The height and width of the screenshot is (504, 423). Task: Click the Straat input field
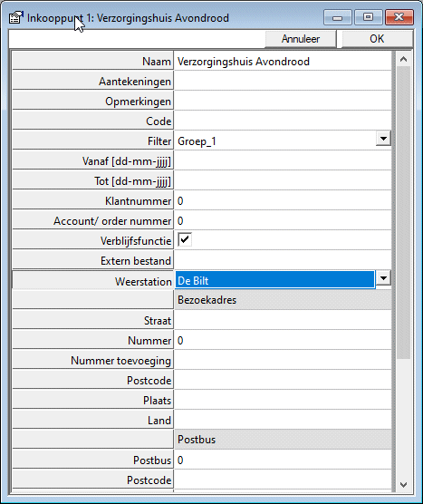(x=283, y=321)
